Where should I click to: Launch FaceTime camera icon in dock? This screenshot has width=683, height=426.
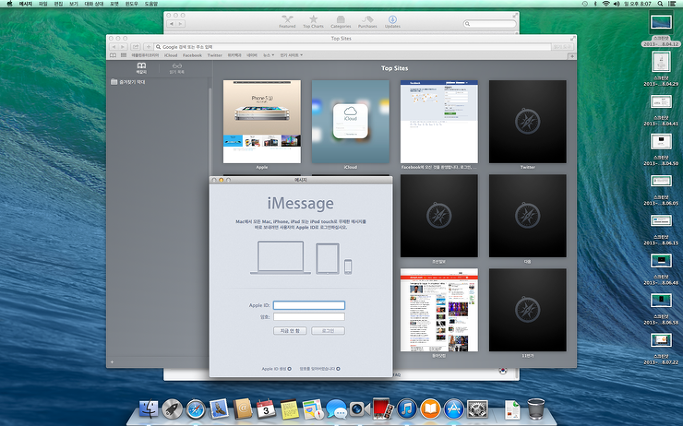(360, 409)
